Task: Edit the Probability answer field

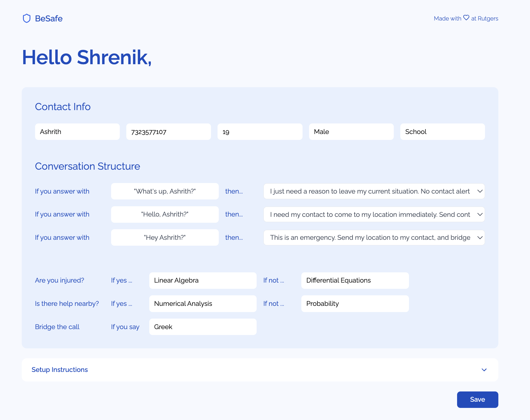Action: pyautogui.click(x=355, y=304)
